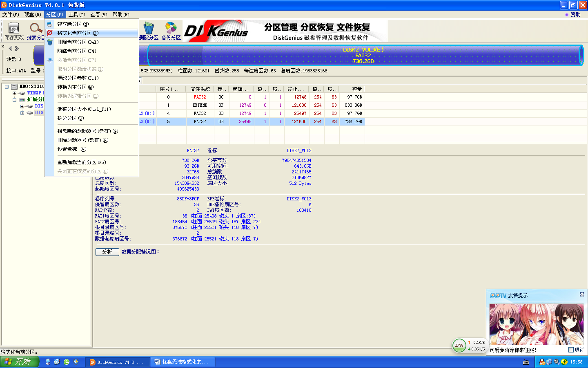Select 格式化当前分区 from the menu
588x368 pixels.
[x=78, y=33]
